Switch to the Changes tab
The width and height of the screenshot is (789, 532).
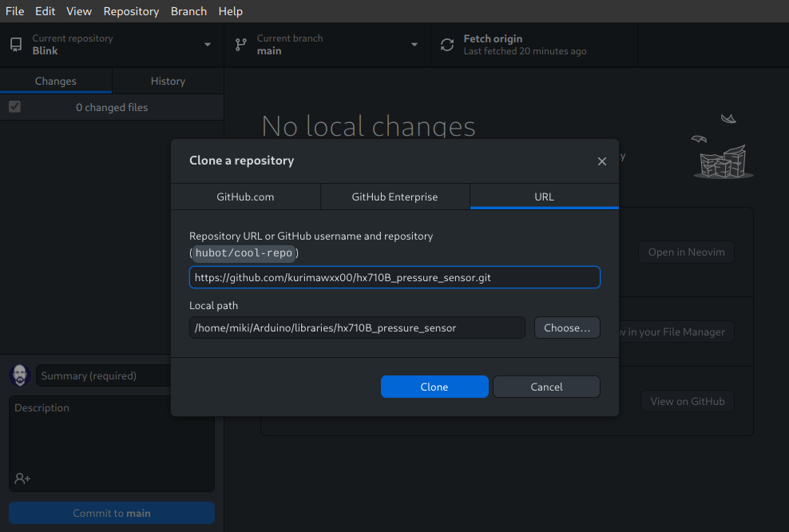[56, 81]
